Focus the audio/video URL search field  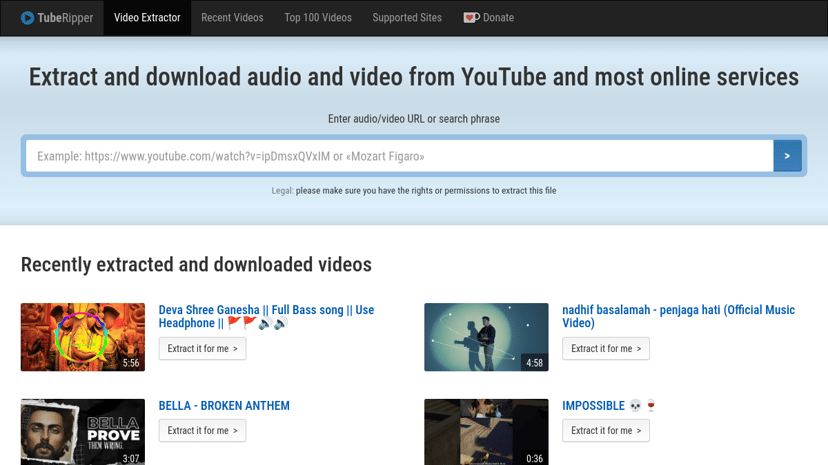[400, 156]
